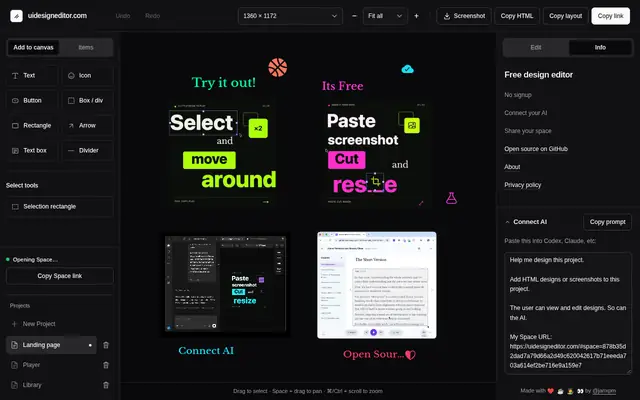
Task: Click the plus icon for New Project
Action: (x=14, y=324)
